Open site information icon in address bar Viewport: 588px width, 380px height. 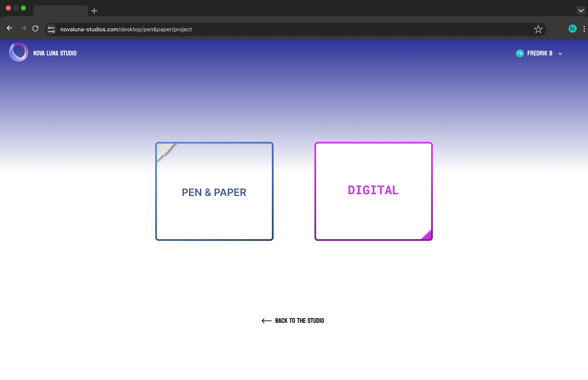pos(51,29)
